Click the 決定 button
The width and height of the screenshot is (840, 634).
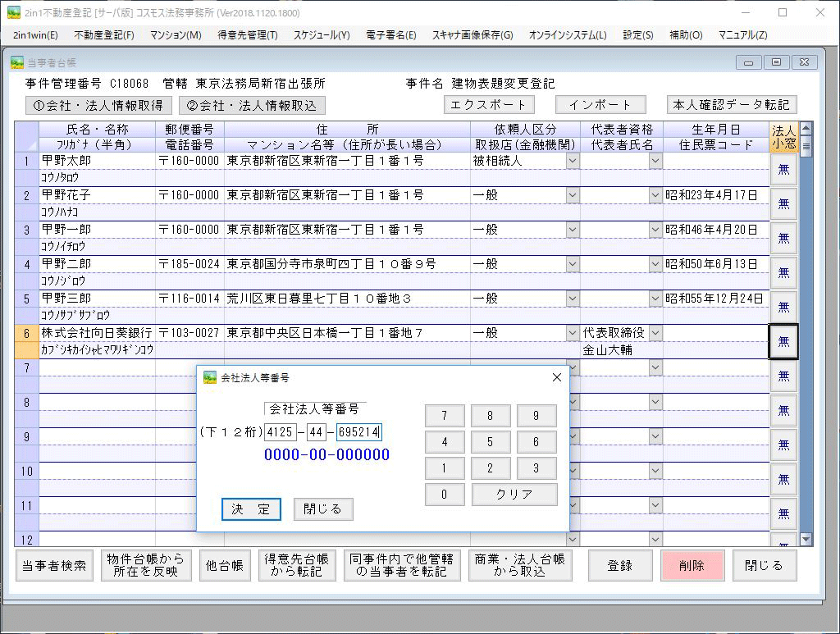(x=251, y=509)
